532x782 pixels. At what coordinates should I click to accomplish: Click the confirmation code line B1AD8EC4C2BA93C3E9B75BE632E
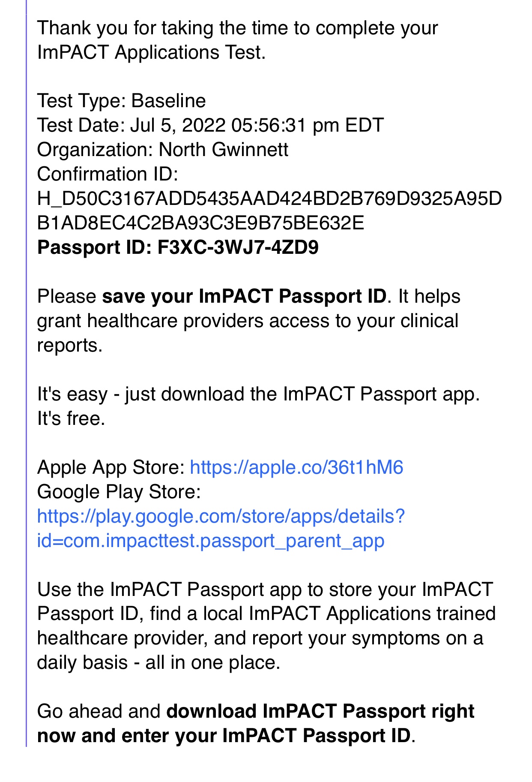coord(200,223)
